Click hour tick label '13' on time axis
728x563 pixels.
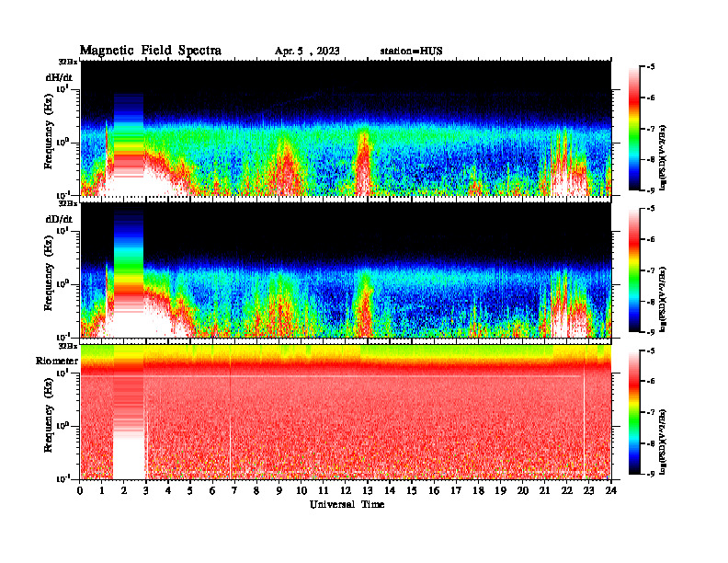368,491
